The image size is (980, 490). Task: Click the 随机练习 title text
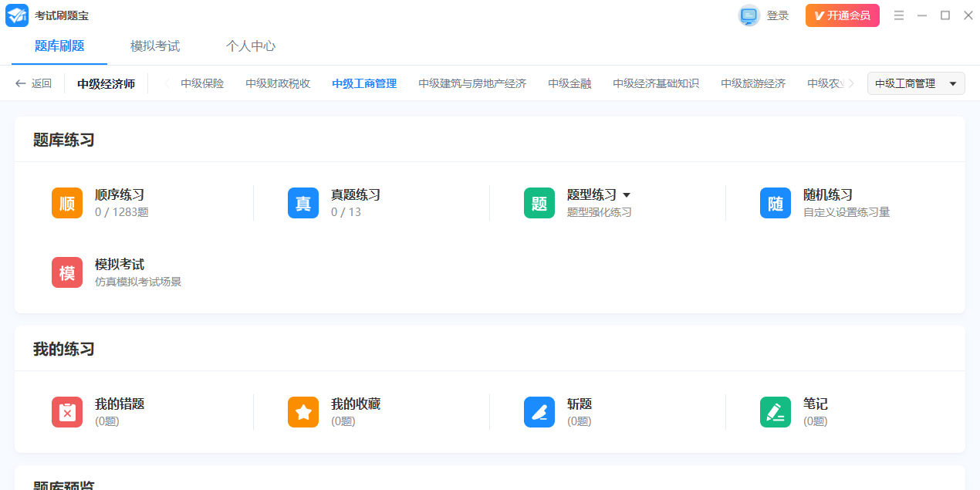(x=828, y=195)
